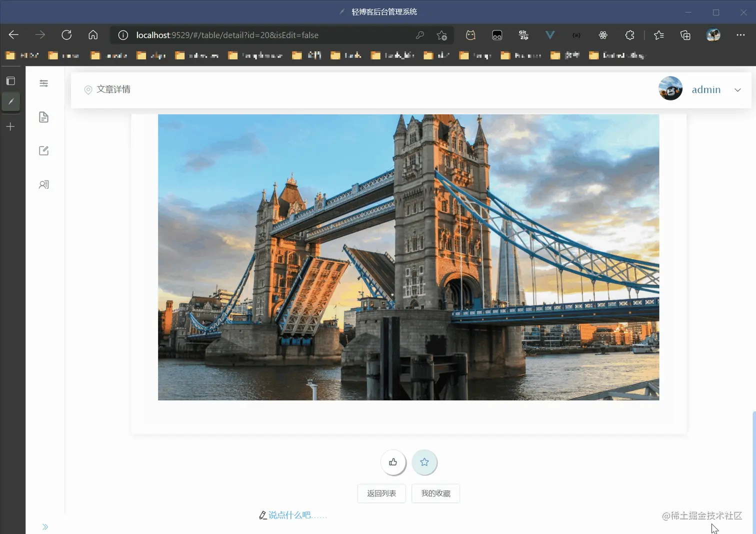Expand sidebar with double chevron icon
The height and width of the screenshot is (534, 756).
point(45,526)
